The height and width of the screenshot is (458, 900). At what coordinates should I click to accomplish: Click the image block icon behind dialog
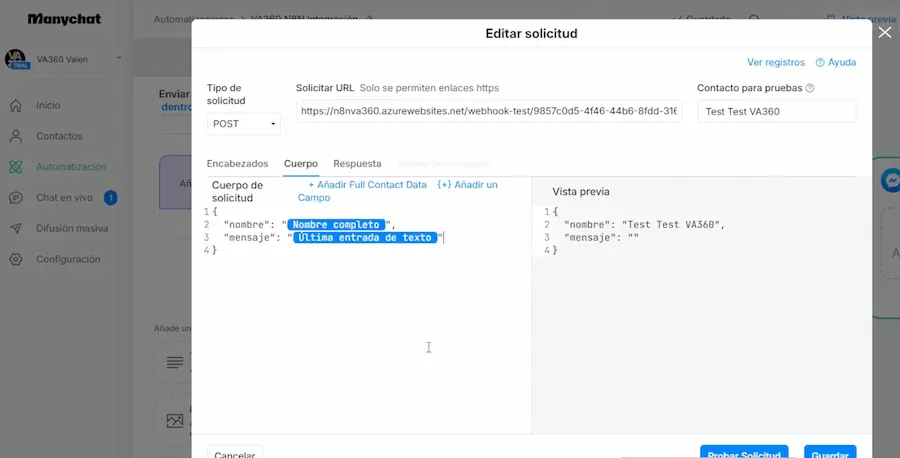point(174,421)
